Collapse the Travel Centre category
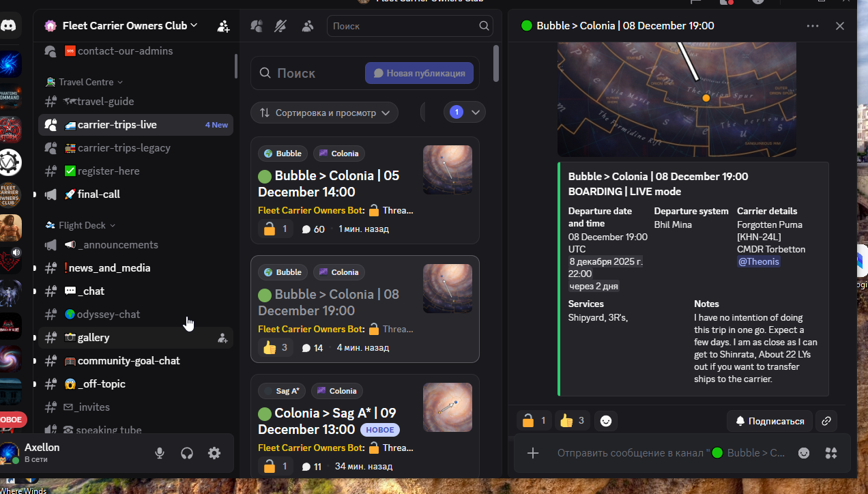 click(85, 82)
